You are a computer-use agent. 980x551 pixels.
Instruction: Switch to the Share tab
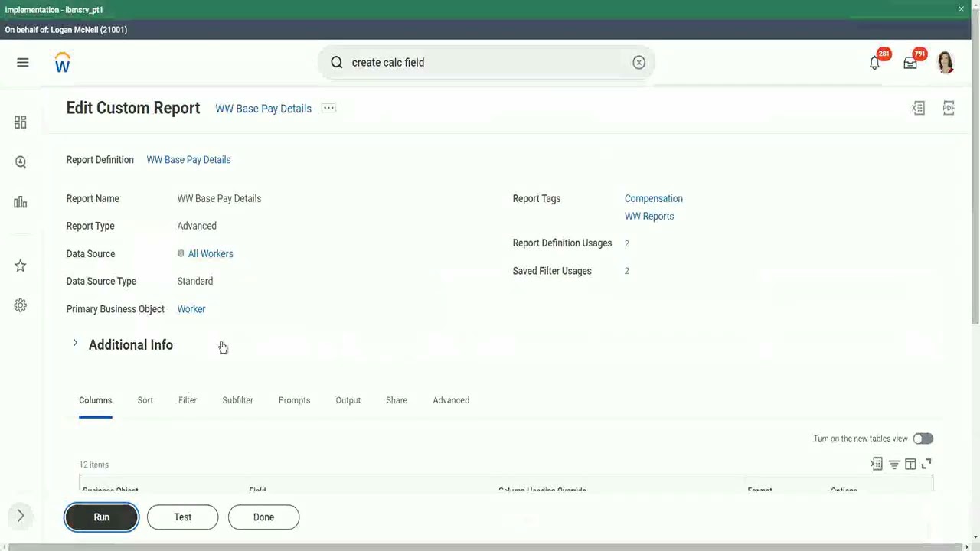point(397,400)
